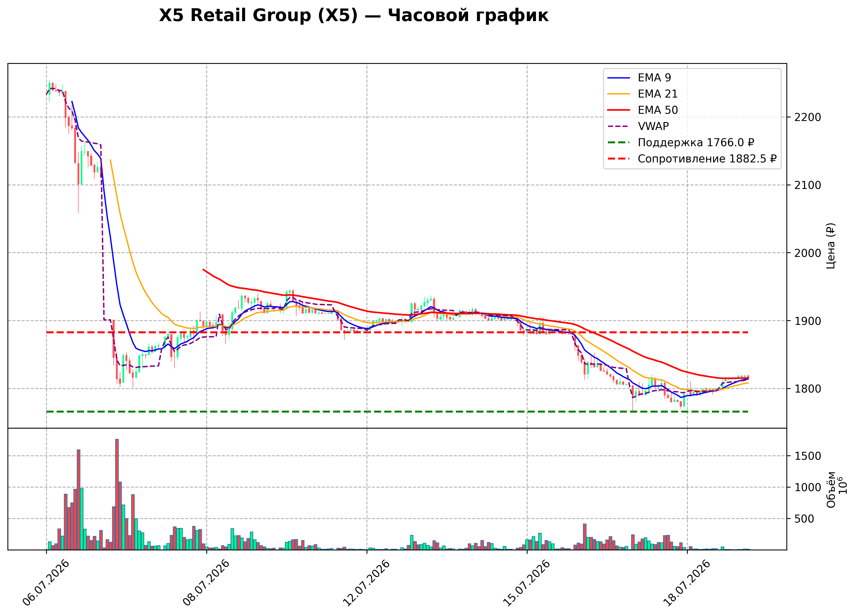This screenshot has height=616, width=857.
Task: Click the 1500 volume axis tick label
Action: 808,456
